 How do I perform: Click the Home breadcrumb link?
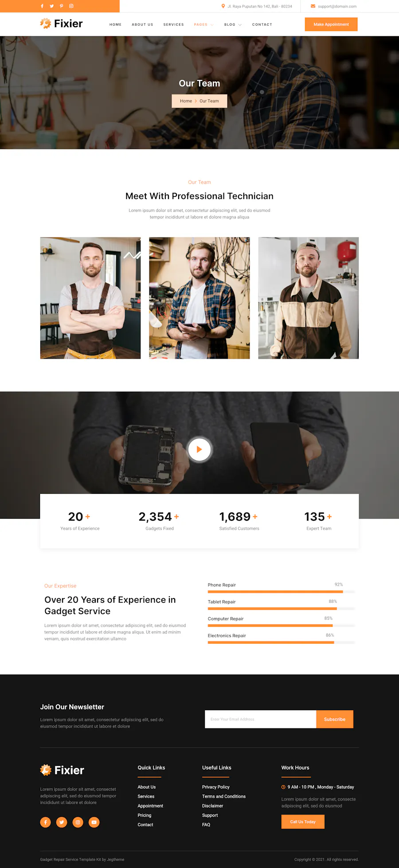click(186, 101)
